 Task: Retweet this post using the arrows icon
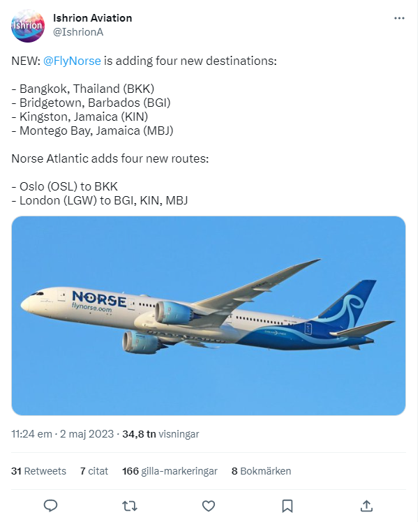129,505
